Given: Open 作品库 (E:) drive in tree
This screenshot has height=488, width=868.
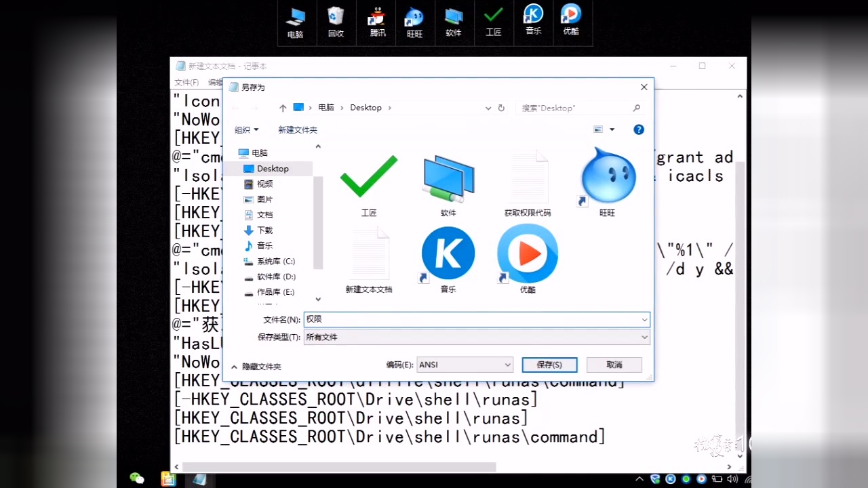Looking at the screenshot, I should point(269,292).
